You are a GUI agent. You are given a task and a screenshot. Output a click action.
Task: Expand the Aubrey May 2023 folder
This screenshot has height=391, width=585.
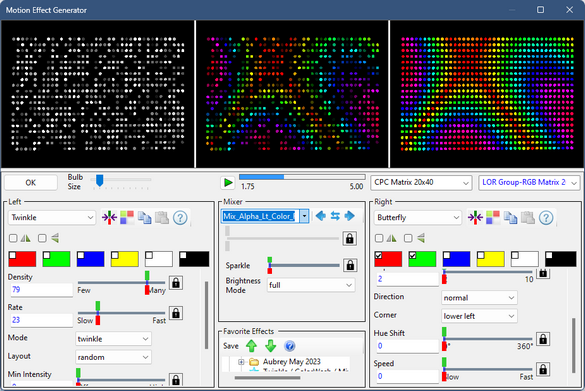point(241,362)
